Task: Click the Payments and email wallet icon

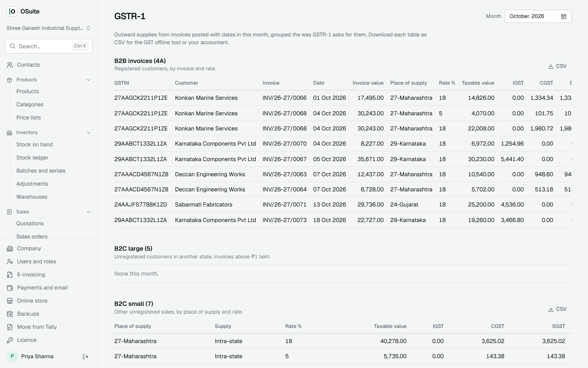Action: 10,288
